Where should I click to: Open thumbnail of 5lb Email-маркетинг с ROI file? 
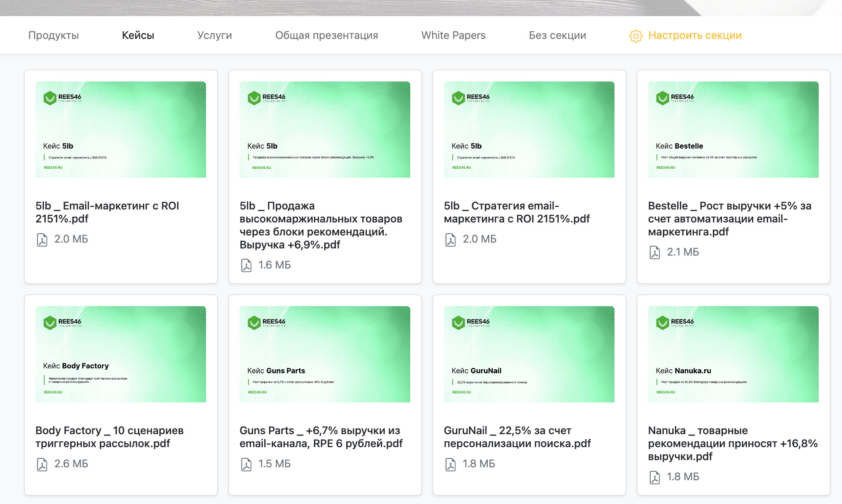(x=120, y=129)
